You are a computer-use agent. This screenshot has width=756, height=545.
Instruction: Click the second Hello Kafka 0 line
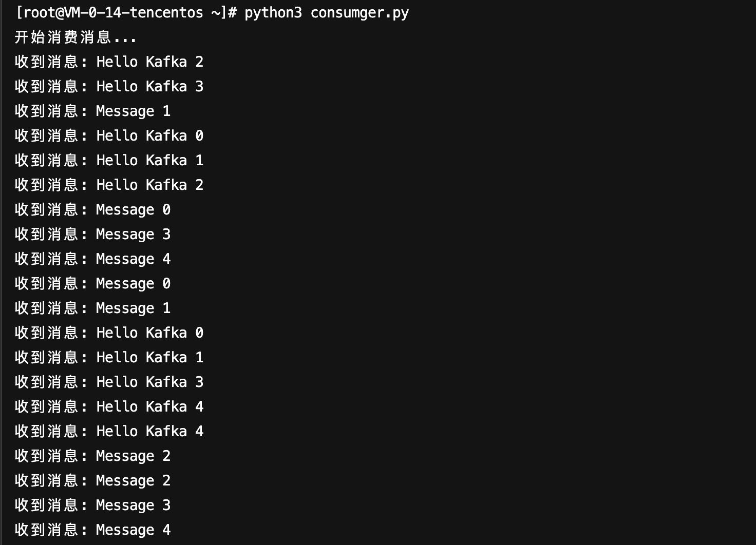point(109,333)
